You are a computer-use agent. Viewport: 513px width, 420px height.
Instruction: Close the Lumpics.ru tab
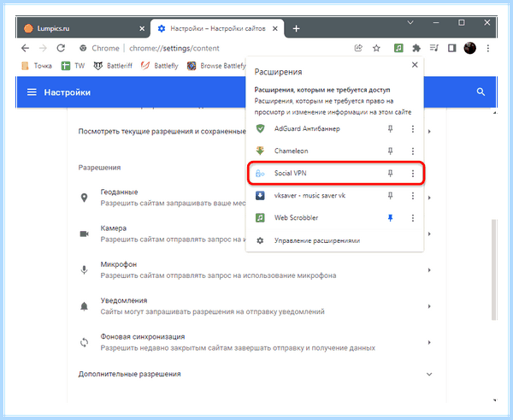tap(142, 29)
